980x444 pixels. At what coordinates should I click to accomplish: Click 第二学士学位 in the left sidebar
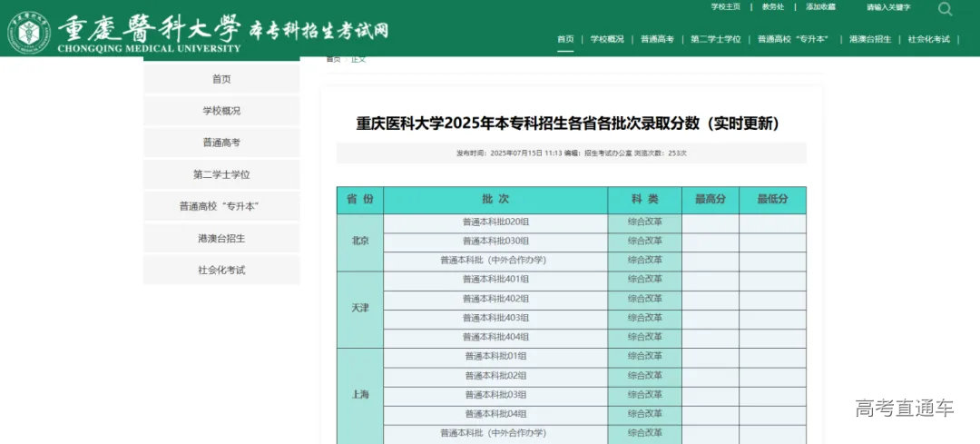point(221,174)
